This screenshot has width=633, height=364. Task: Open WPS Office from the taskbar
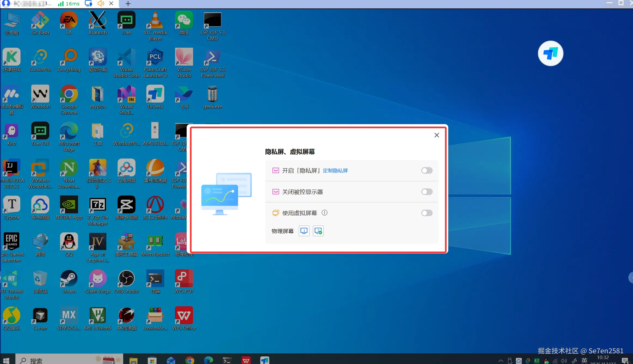246,360
